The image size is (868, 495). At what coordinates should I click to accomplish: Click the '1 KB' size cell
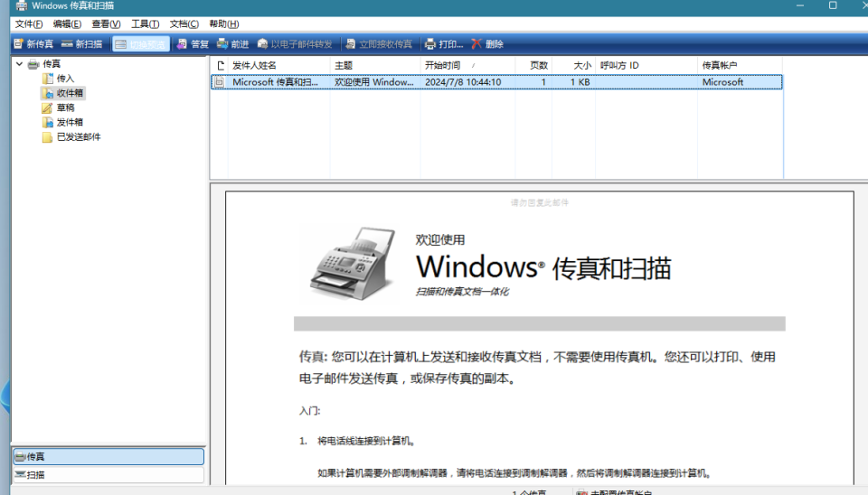(580, 82)
